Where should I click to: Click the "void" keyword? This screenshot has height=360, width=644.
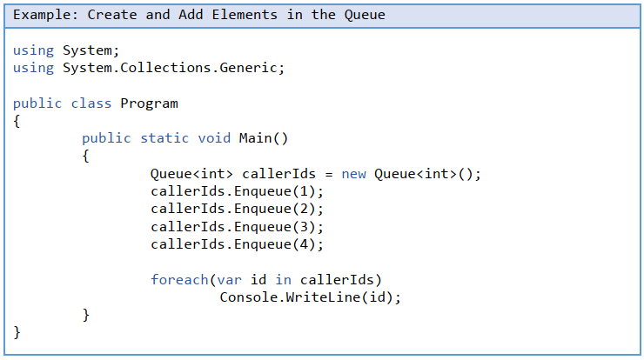[214, 138]
